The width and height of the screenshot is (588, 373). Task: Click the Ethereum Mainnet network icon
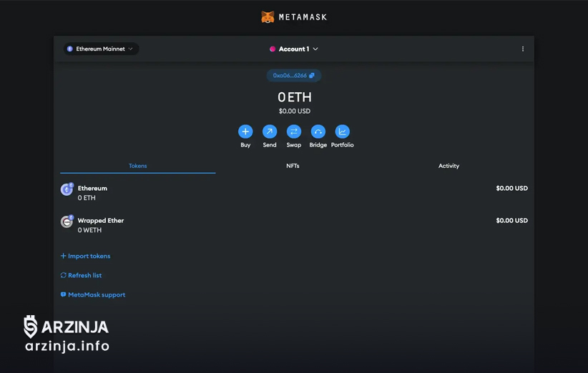pos(70,49)
